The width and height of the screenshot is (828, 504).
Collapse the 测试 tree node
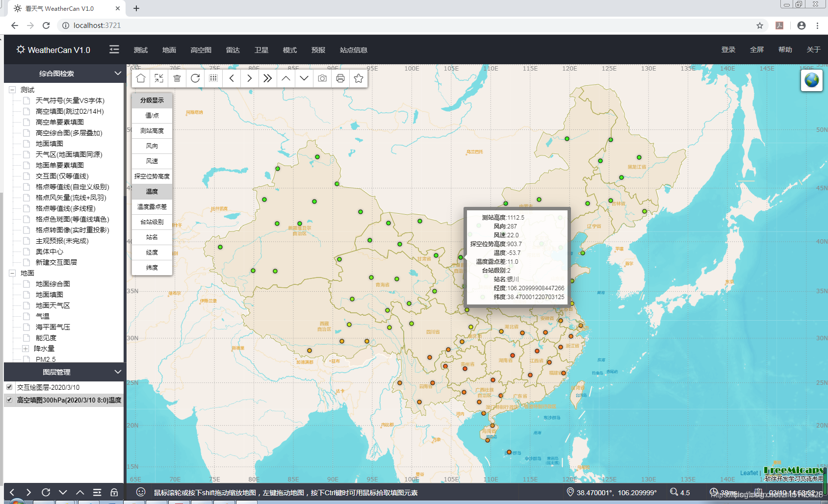pyautogui.click(x=12, y=90)
